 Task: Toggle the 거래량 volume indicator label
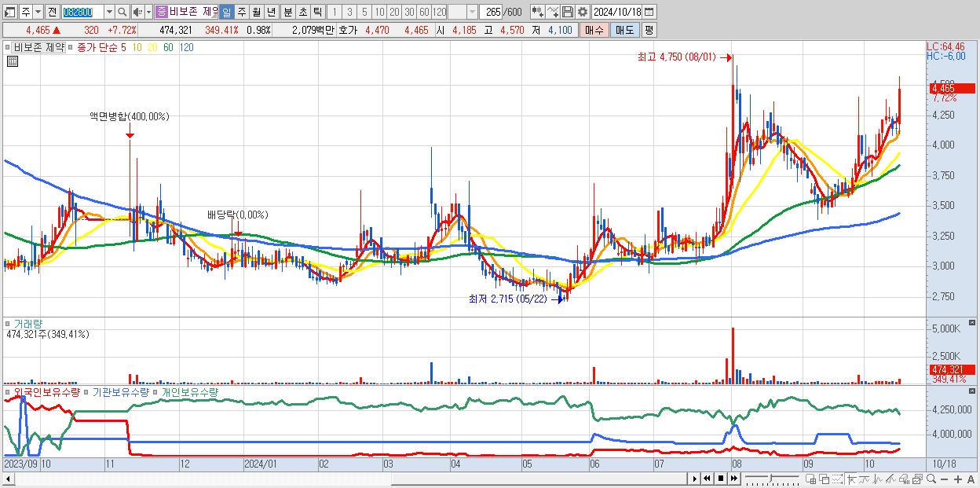click(28, 324)
